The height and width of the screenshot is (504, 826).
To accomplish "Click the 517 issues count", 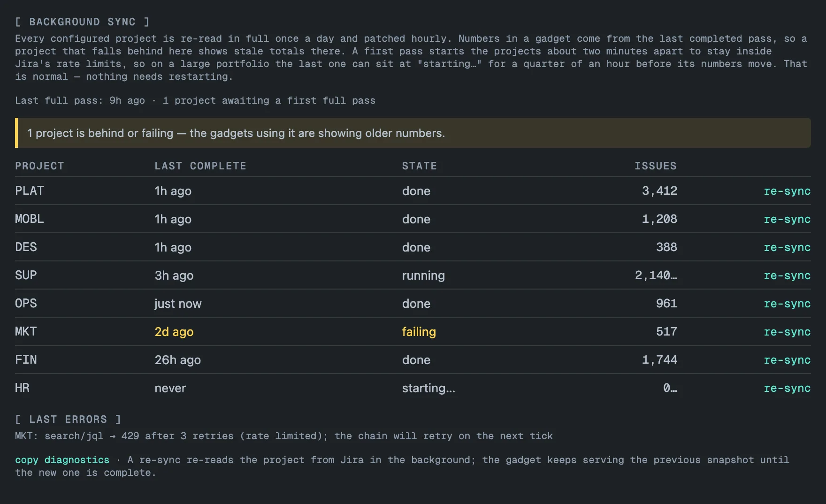I will [666, 332].
